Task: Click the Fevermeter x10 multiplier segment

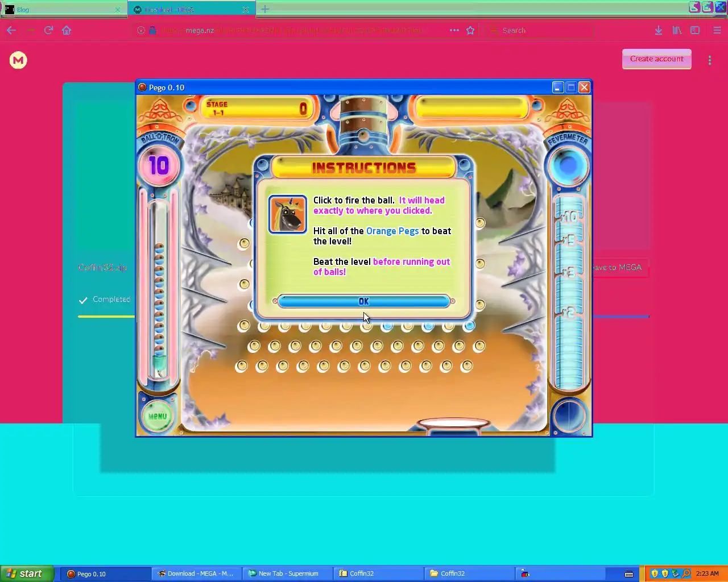Action: [569, 217]
